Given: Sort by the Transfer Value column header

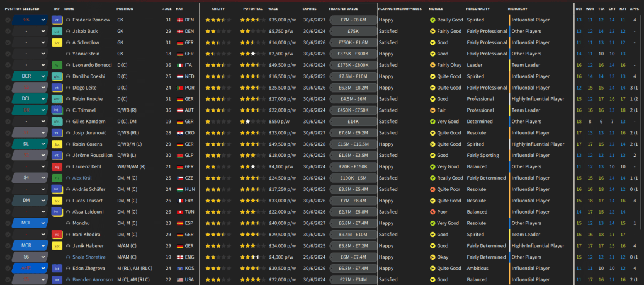Looking at the screenshot, I should 343,9.
